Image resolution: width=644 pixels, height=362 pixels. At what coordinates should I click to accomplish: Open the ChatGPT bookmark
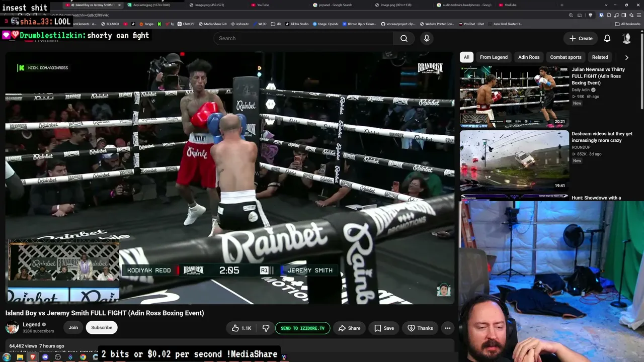(x=186, y=24)
